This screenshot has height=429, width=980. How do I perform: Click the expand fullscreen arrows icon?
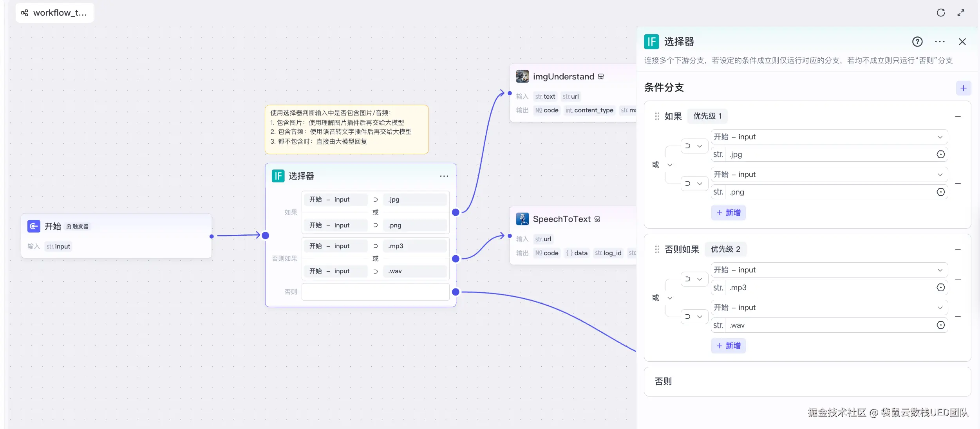coord(961,13)
